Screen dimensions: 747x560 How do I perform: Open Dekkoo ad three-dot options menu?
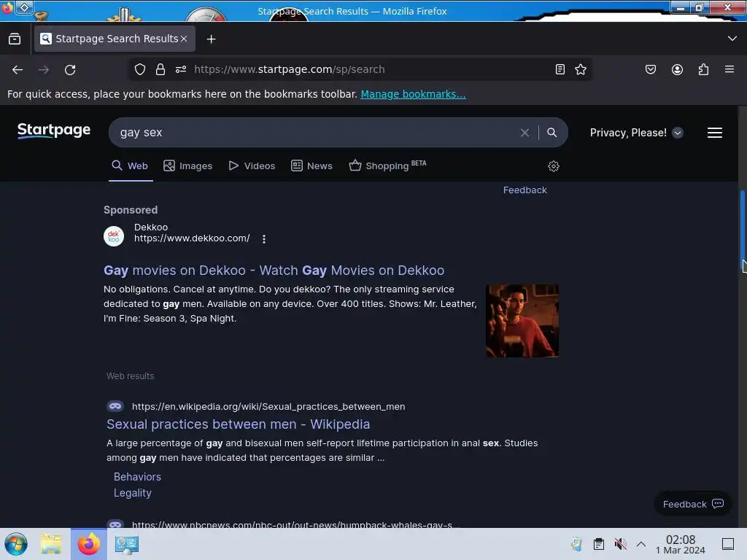[x=264, y=239]
